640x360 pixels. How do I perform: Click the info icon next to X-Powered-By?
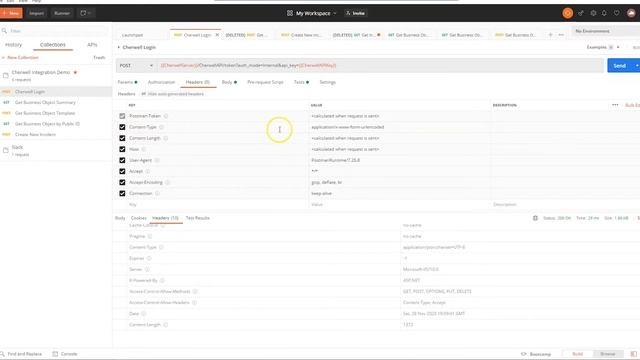pyautogui.click(x=162, y=280)
